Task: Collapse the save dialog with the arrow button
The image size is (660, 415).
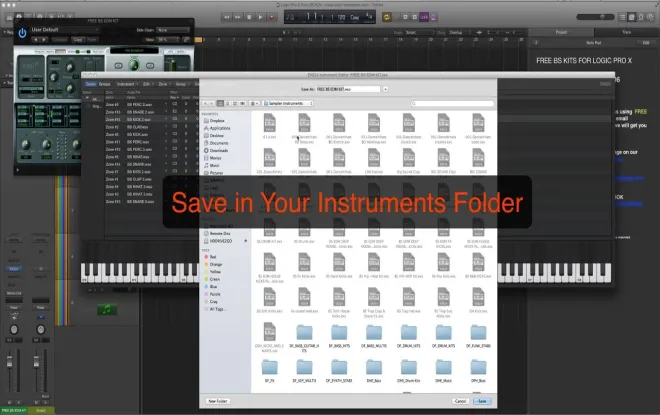Action: click(386, 89)
